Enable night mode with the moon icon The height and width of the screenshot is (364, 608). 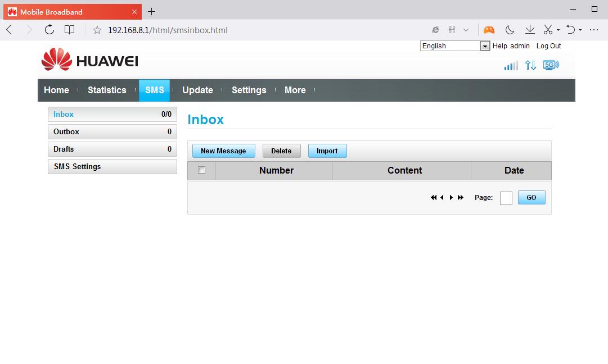tap(510, 30)
